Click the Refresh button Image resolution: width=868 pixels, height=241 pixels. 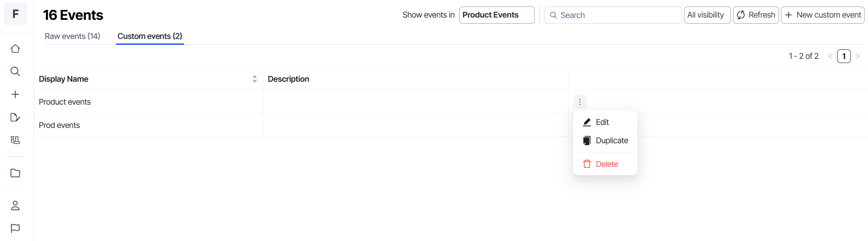pos(756,15)
